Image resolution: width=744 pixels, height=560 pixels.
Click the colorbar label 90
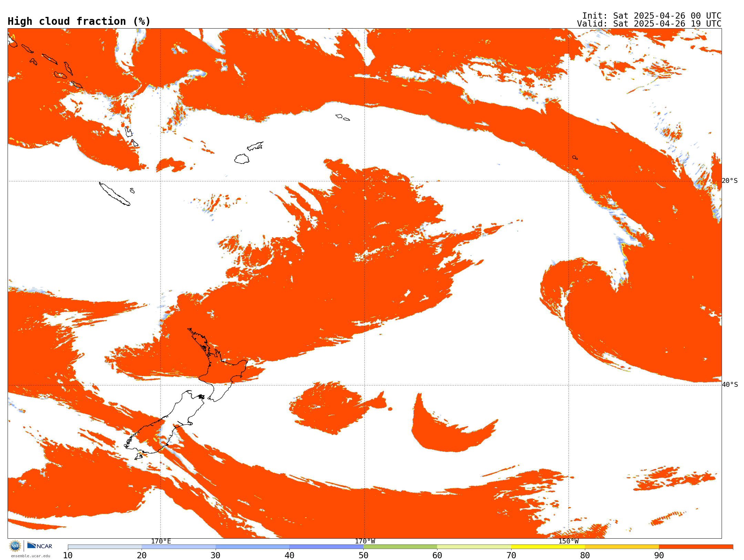(x=659, y=556)
